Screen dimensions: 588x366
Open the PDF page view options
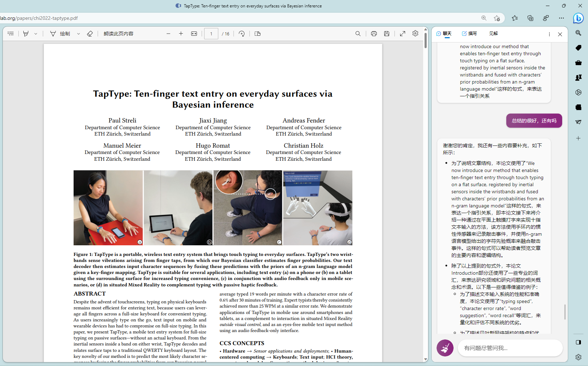258,34
